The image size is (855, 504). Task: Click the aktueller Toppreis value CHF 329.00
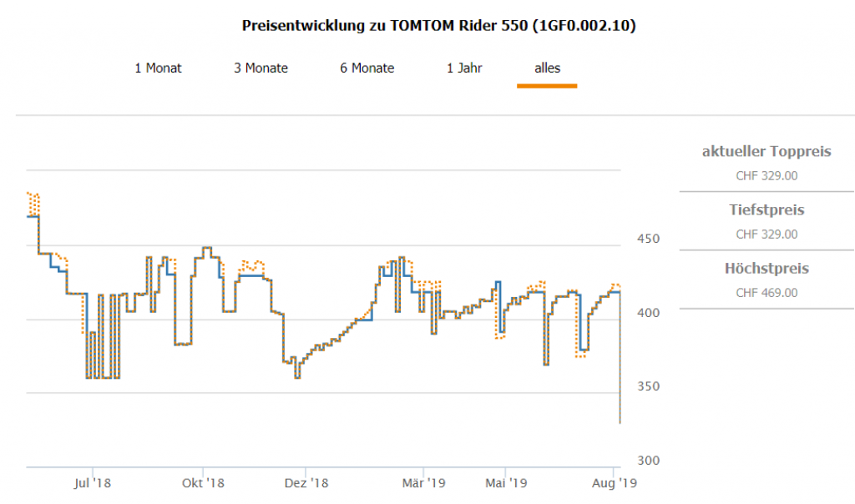coord(766,176)
